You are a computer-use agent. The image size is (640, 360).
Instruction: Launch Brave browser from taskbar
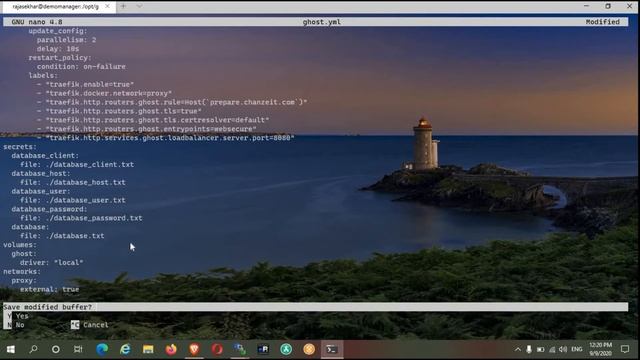(194, 349)
